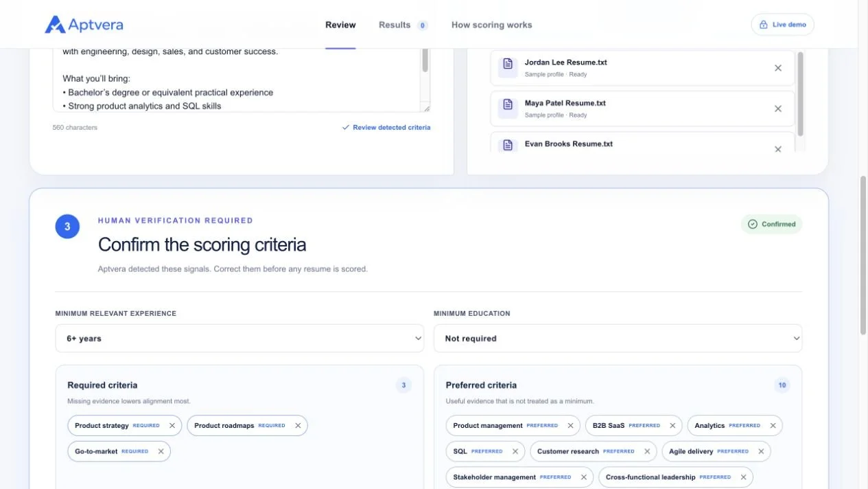Screen dimensions: 868x489
Task: Toggle PREFERRED tag on Analytics
Action: click(744, 426)
